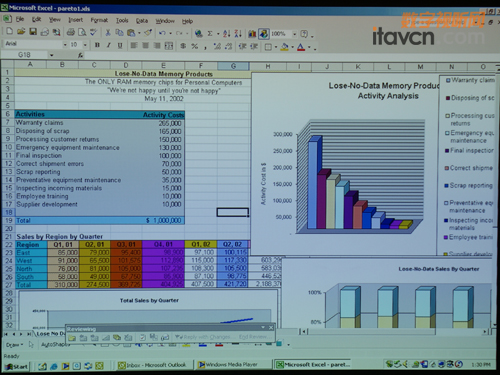Image resolution: width=500 pixels, height=375 pixels.
Task: Open the Data menu
Action: tap(142, 21)
